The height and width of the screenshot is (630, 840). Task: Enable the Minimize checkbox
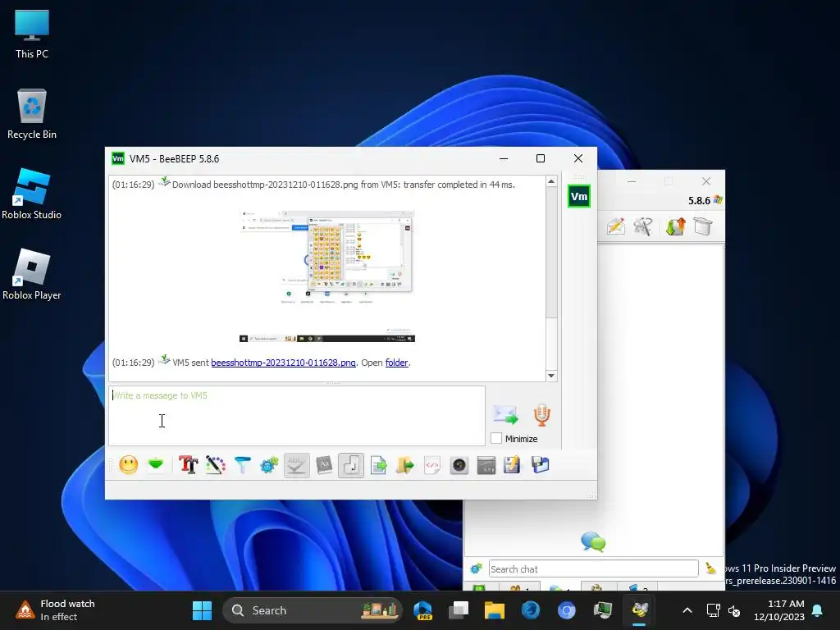(x=496, y=438)
